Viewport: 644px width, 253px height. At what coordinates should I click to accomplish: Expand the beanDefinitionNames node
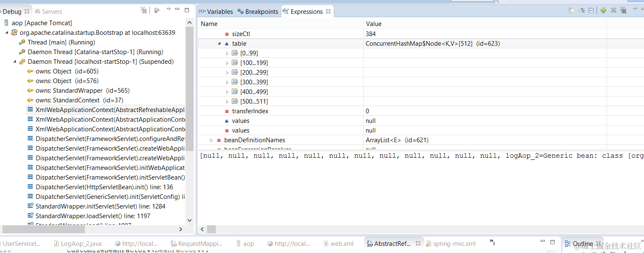tap(211, 140)
